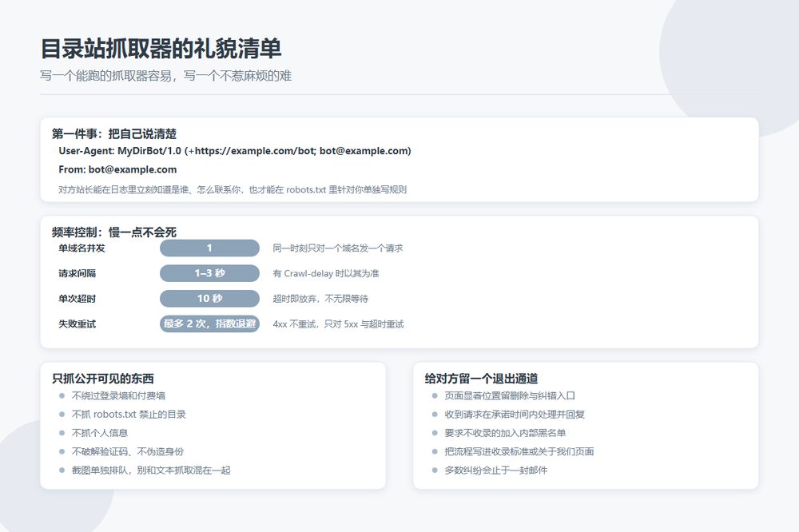Select the heading 只抓公开可见的东西
This screenshot has height=532, width=799.
(x=103, y=379)
